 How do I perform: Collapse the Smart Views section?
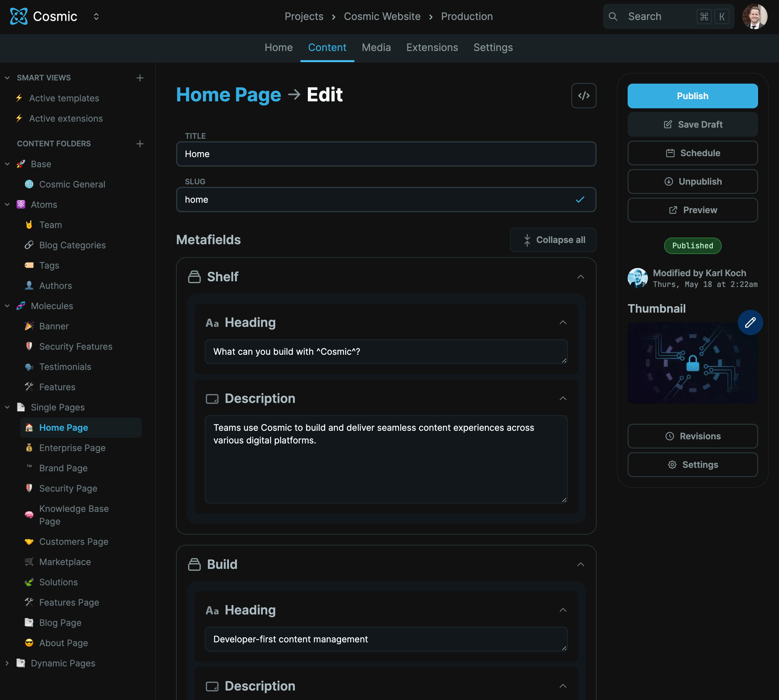click(7, 78)
